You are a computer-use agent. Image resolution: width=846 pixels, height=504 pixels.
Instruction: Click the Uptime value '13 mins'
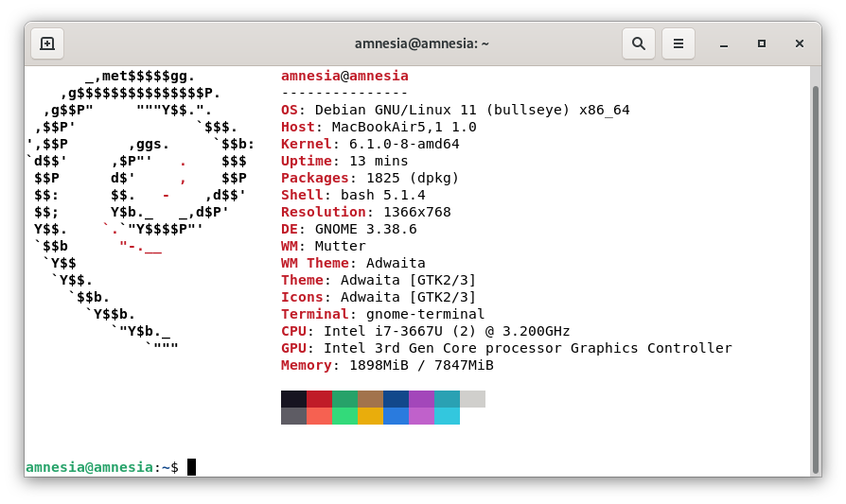379,161
